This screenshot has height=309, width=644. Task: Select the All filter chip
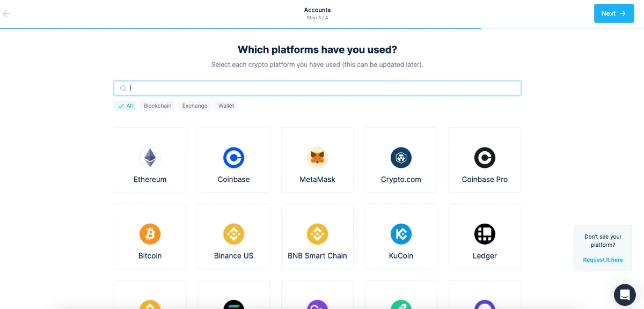click(x=126, y=106)
